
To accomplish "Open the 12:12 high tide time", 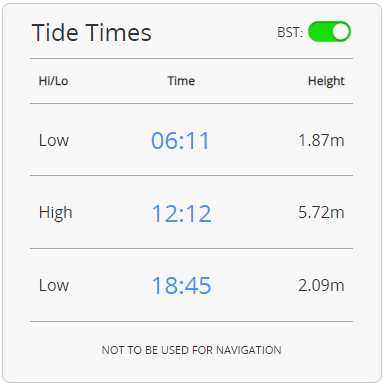I will [x=181, y=213].
